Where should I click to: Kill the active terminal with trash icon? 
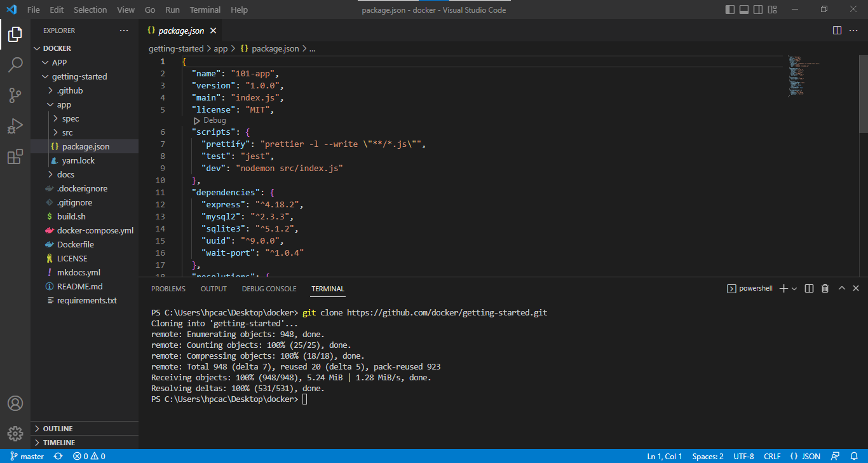point(825,288)
